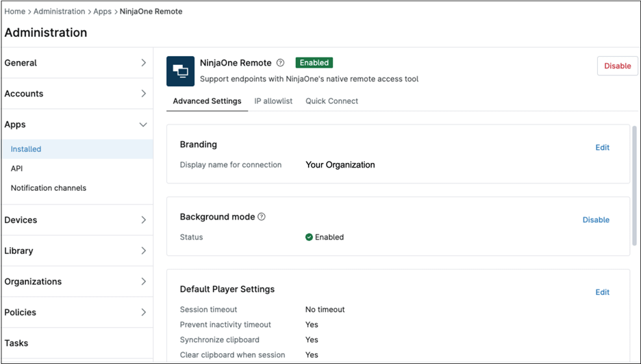The height and width of the screenshot is (364, 641).
Task: Click the NinjaOne Remote app icon
Action: click(180, 71)
